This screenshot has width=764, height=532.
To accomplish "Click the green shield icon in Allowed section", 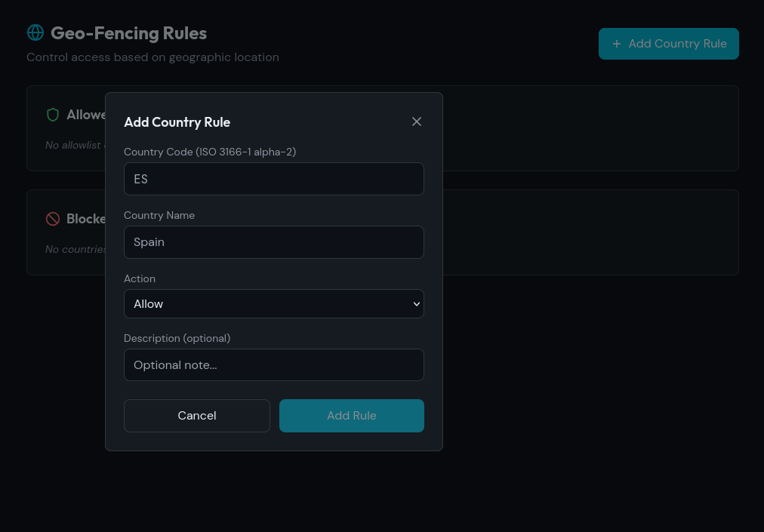I will pyautogui.click(x=53, y=115).
